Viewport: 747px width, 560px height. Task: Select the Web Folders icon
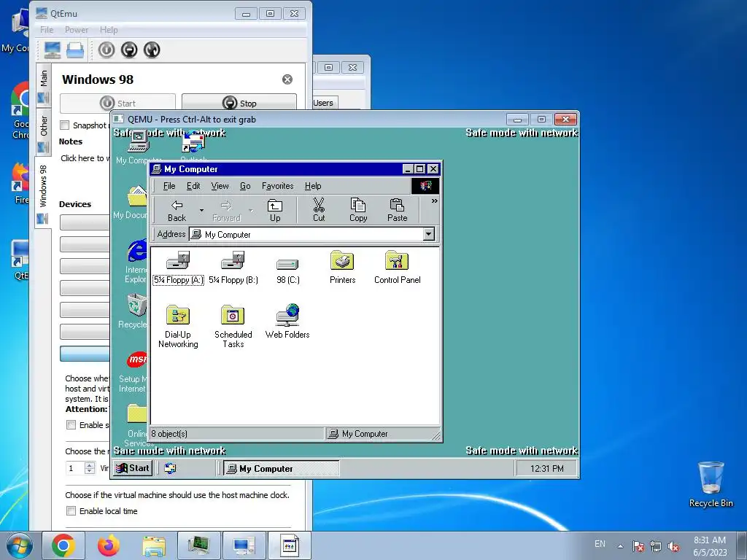[x=287, y=322]
